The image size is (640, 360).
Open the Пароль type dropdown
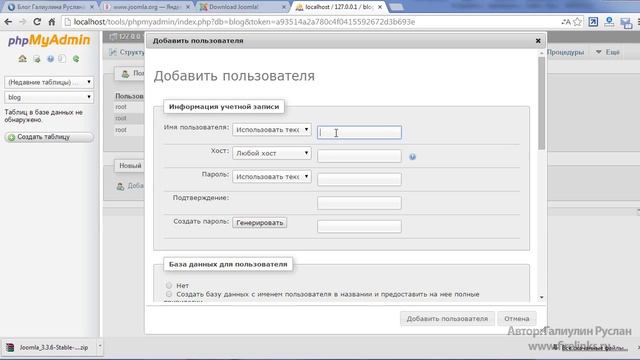272,176
